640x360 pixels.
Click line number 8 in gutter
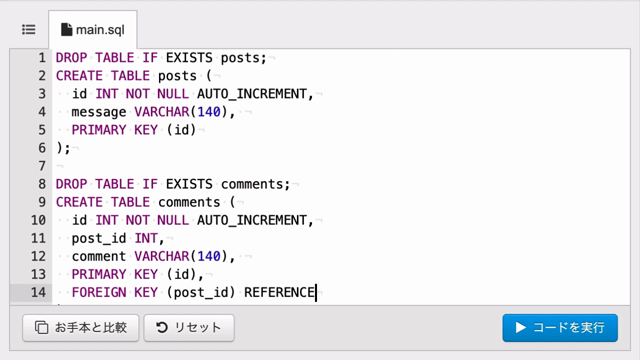click(x=42, y=184)
